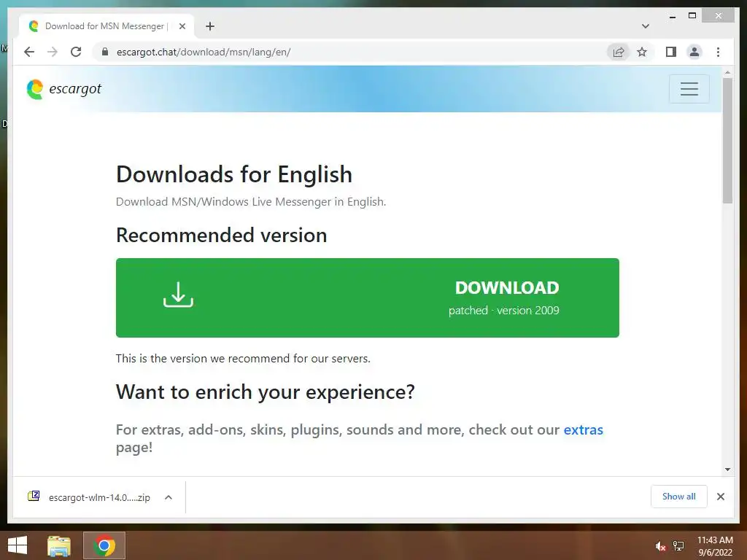Click the green DOWNLOAD patched version 2009 button
Image resolution: width=747 pixels, height=560 pixels.
[x=368, y=297]
